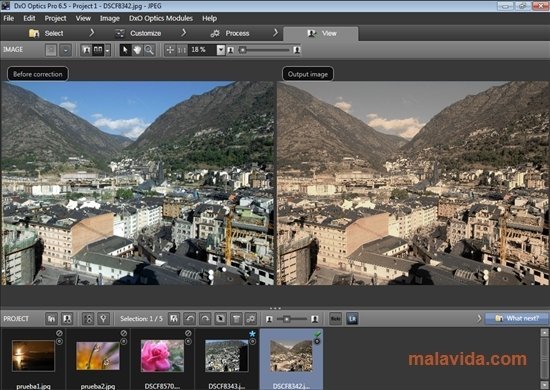Click small thumbnail size icon in PROJECT bar

pos(269,319)
